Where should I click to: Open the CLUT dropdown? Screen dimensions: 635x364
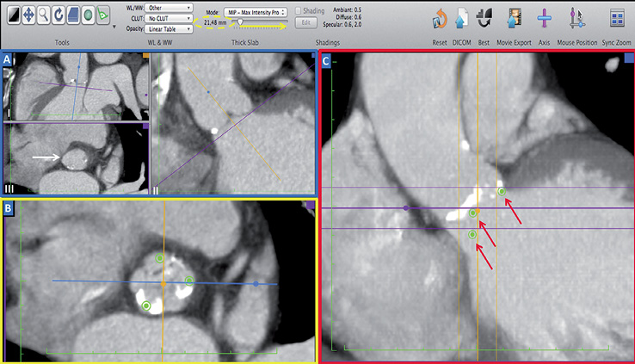pyautogui.click(x=169, y=17)
